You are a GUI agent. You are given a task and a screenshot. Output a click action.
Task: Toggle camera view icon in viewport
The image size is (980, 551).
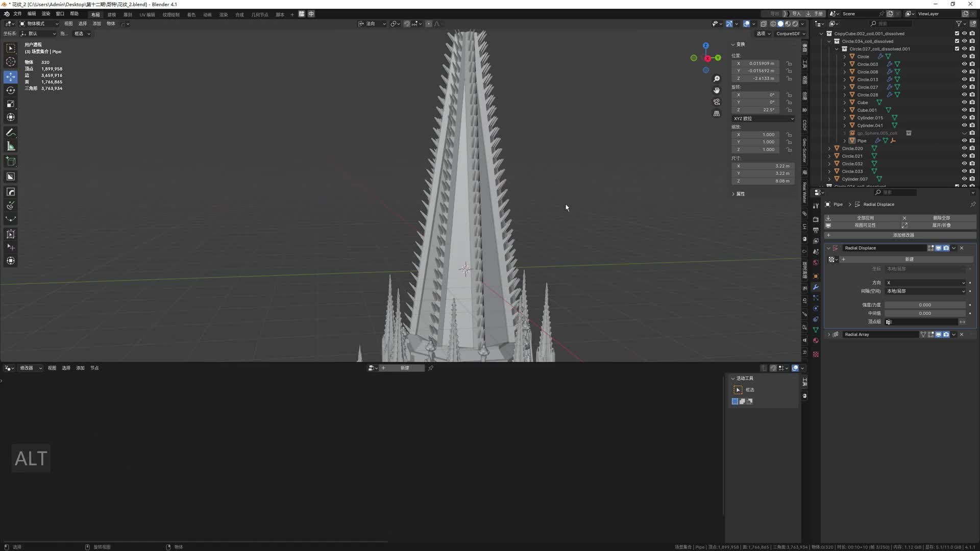click(x=717, y=102)
